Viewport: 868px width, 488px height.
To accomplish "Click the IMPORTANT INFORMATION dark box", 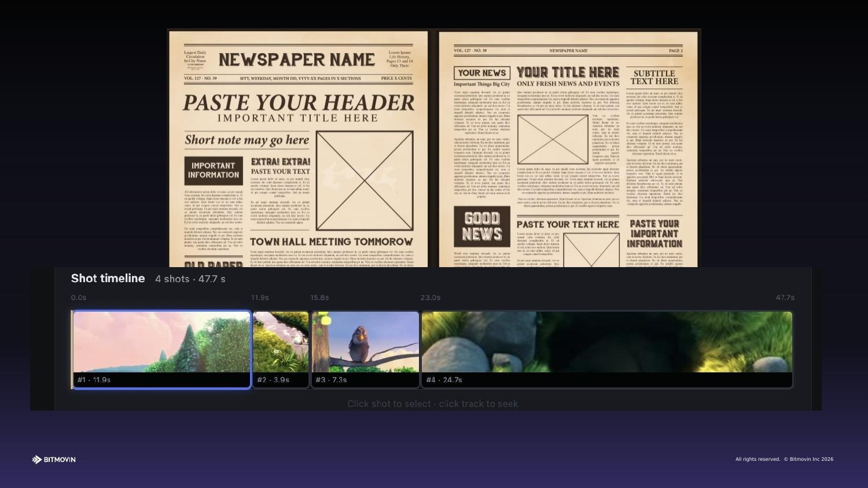I will point(214,171).
